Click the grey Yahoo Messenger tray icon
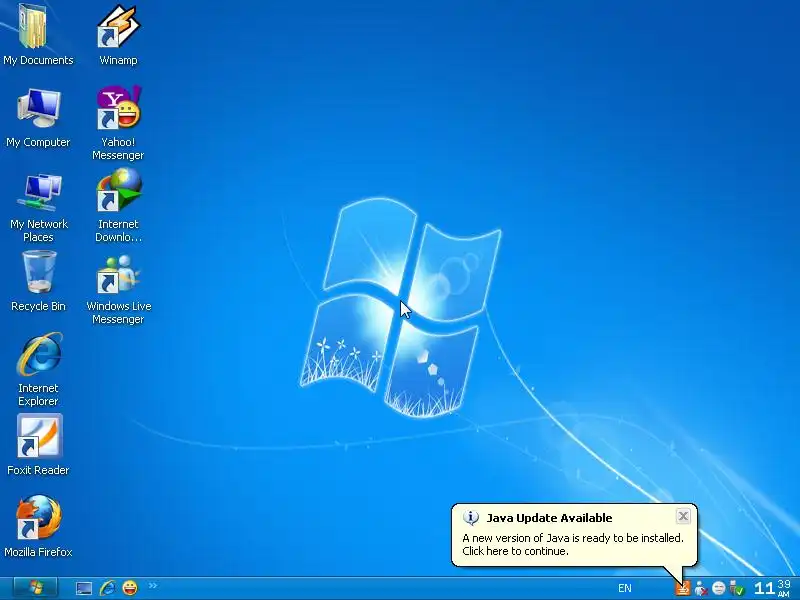The width and height of the screenshot is (800, 600). [x=718, y=589]
